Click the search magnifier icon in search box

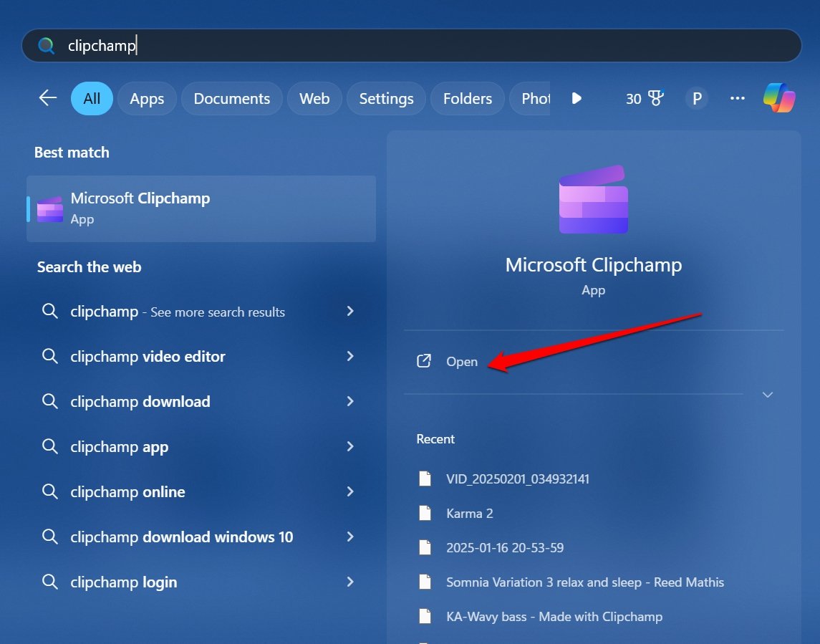pyautogui.click(x=47, y=46)
